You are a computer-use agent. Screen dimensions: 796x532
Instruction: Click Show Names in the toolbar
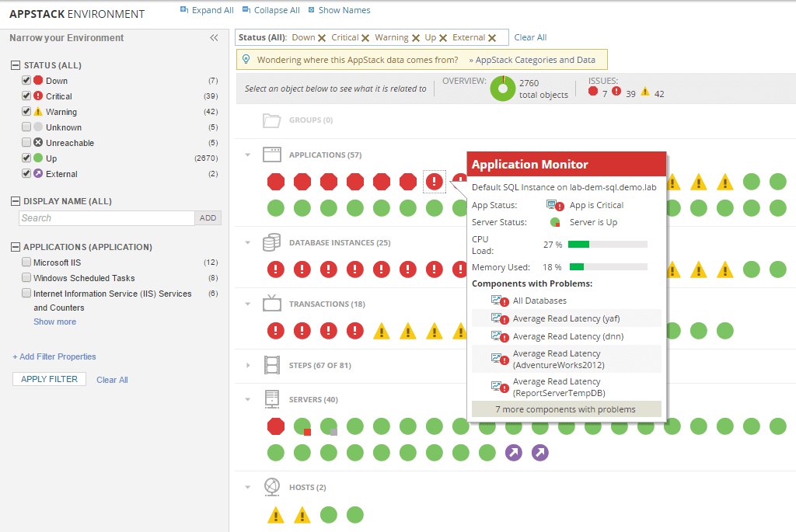click(339, 10)
